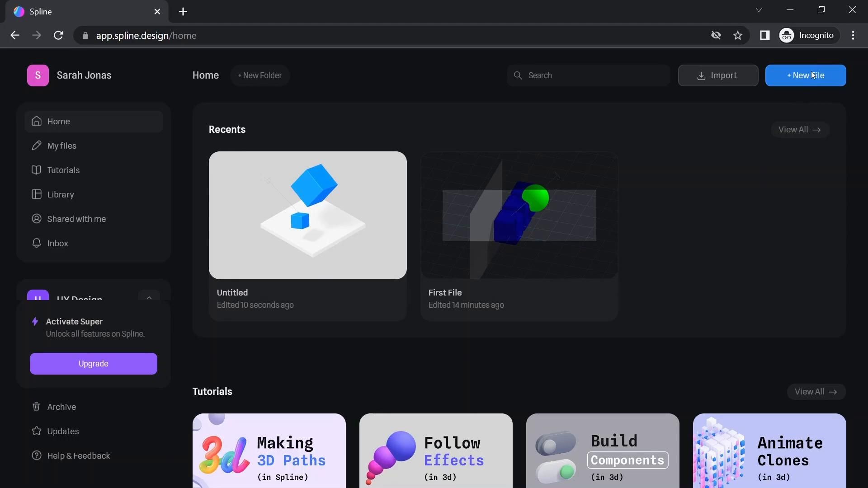Open Home in the sidebar

tap(94, 122)
